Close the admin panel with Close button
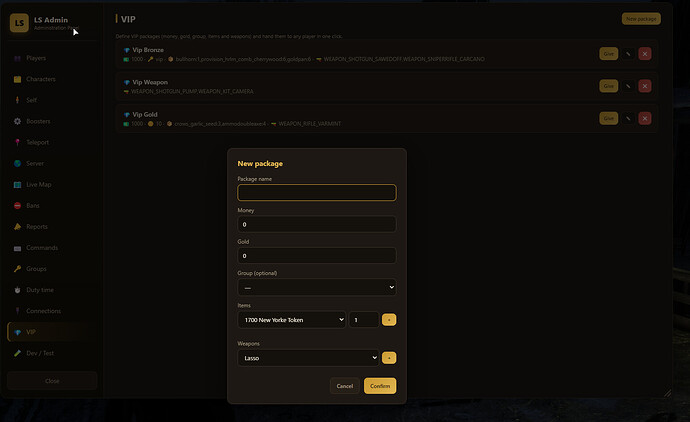 [x=52, y=381]
